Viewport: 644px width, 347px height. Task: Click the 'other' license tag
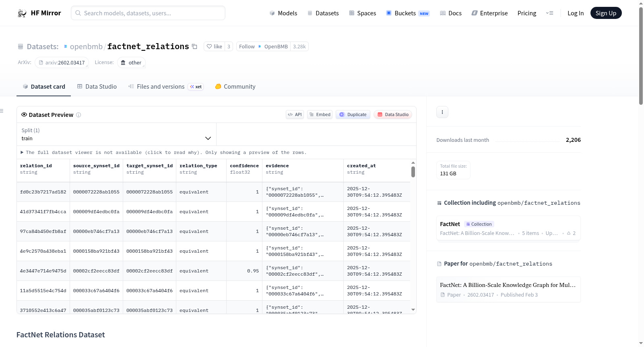point(131,62)
